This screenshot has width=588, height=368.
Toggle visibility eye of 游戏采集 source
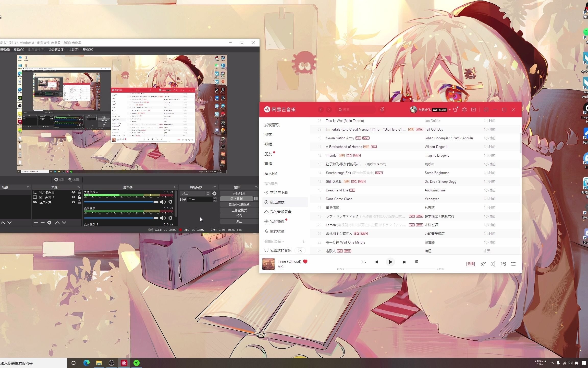point(73,202)
